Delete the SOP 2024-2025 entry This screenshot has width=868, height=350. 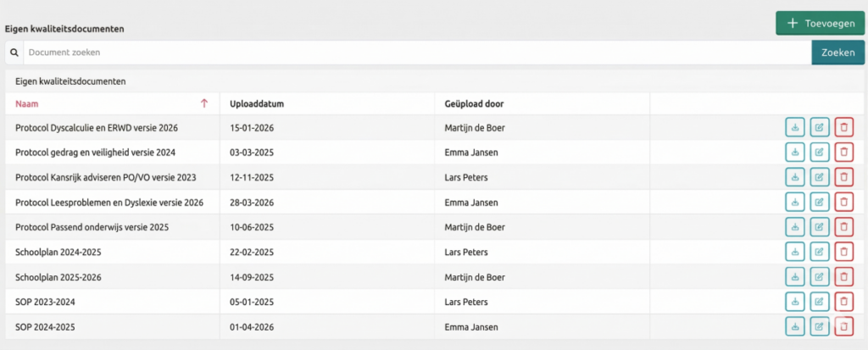[x=843, y=327]
